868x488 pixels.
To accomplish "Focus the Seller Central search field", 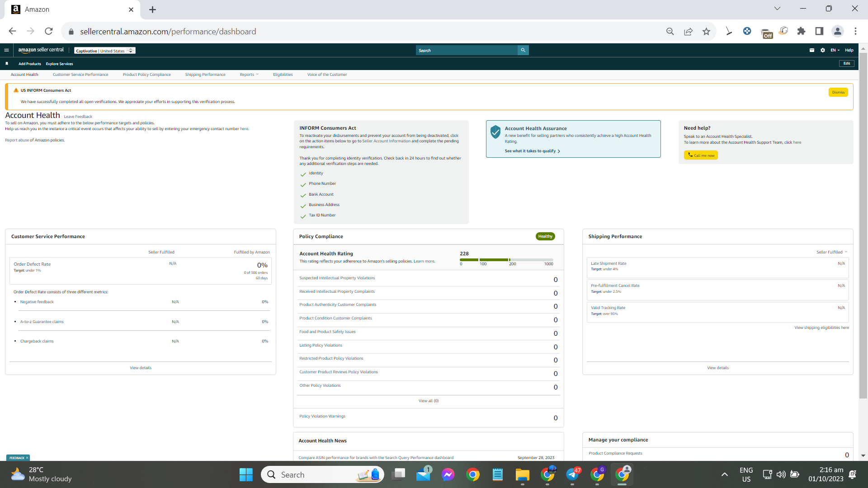I will point(467,50).
